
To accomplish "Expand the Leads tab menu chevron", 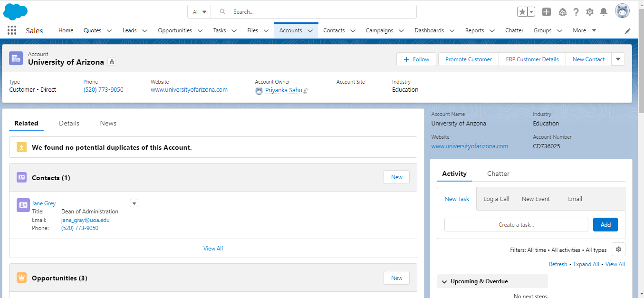I will (144, 31).
